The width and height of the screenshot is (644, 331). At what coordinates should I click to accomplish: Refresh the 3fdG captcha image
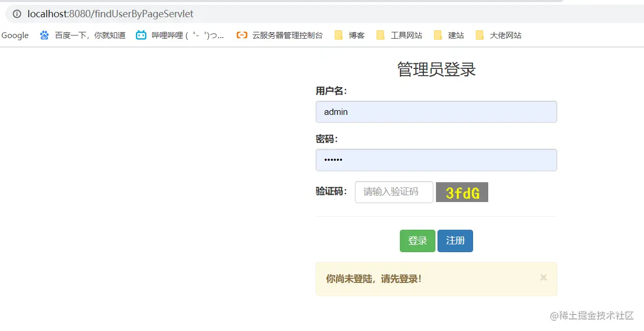pyautogui.click(x=462, y=192)
